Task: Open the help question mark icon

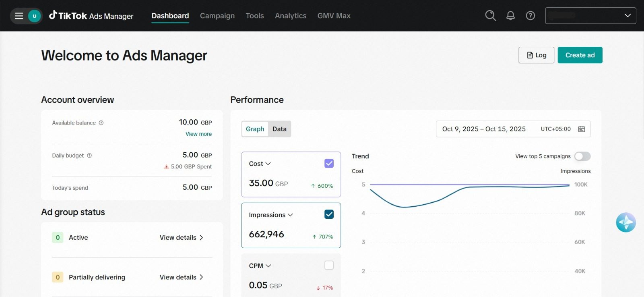Action: (x=530, y=16)
